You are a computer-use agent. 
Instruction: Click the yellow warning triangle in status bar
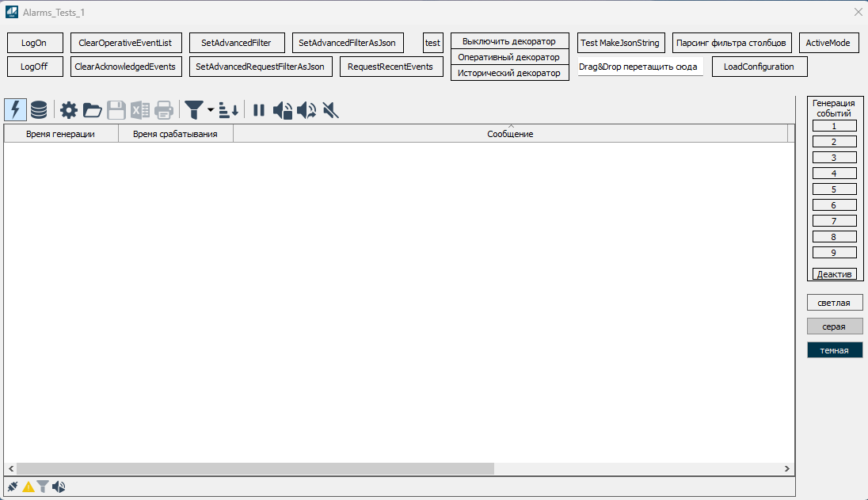pos(29,487)
